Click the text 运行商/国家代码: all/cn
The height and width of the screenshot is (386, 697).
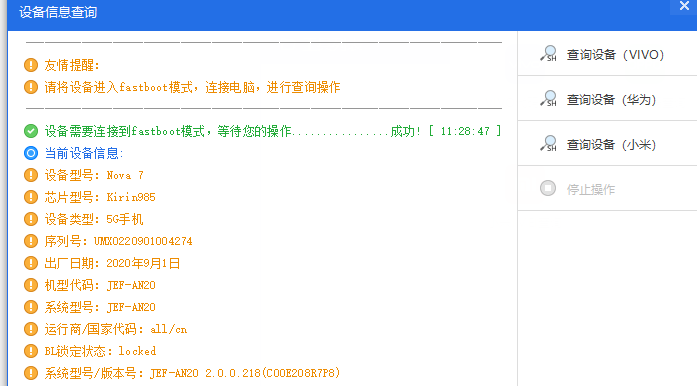pos(116,329)
